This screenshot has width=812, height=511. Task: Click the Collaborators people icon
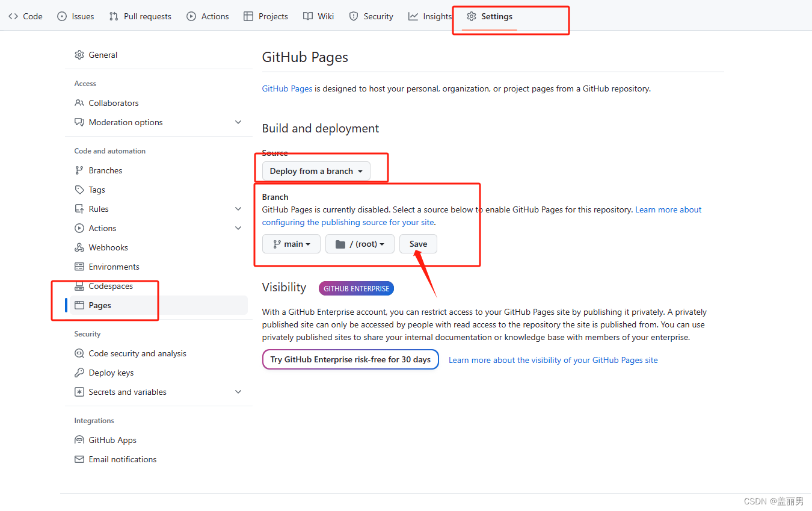pos(79,103)
